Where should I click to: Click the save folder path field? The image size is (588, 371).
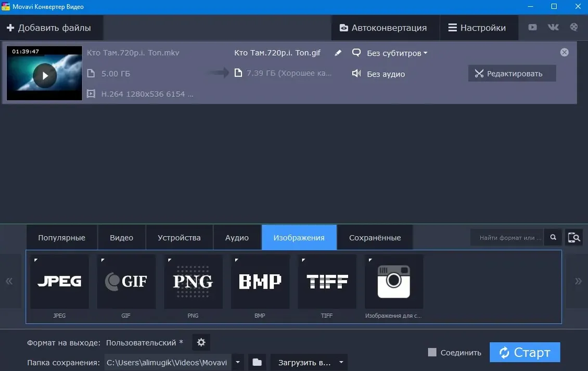(x=167, y=363)
